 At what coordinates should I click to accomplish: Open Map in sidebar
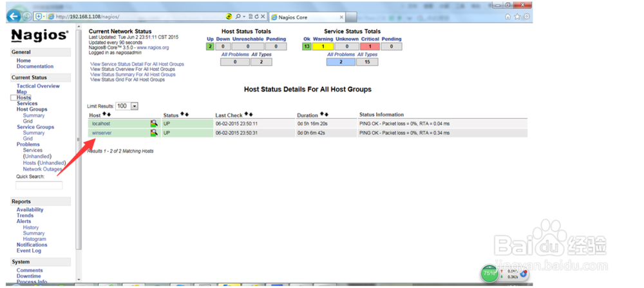(x=21, y=92)
